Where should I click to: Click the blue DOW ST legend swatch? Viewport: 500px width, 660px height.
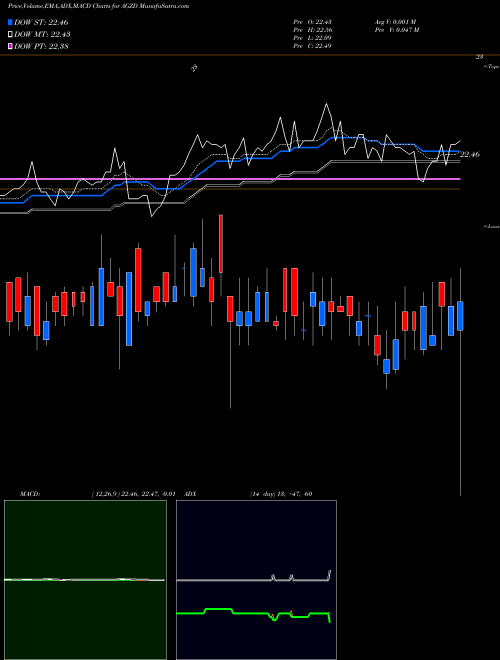point(10,22)
